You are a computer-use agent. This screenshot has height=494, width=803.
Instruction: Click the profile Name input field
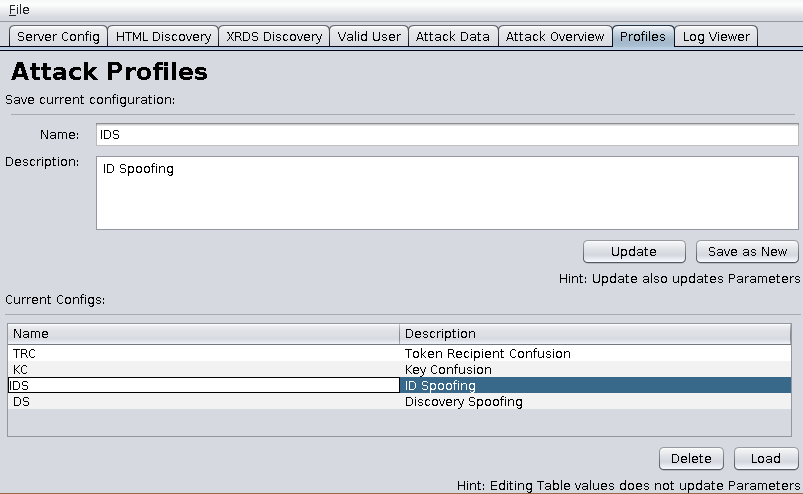click(x=447, y=134)
